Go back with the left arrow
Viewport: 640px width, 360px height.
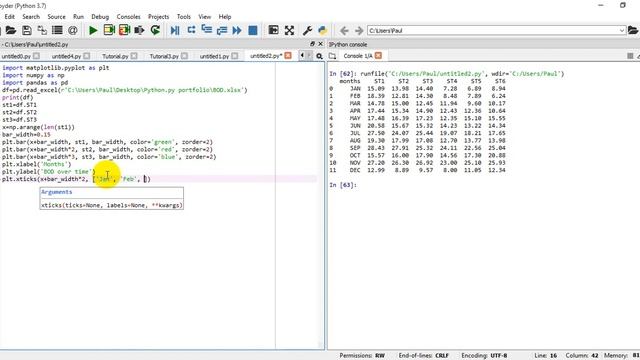pos(344,31)
